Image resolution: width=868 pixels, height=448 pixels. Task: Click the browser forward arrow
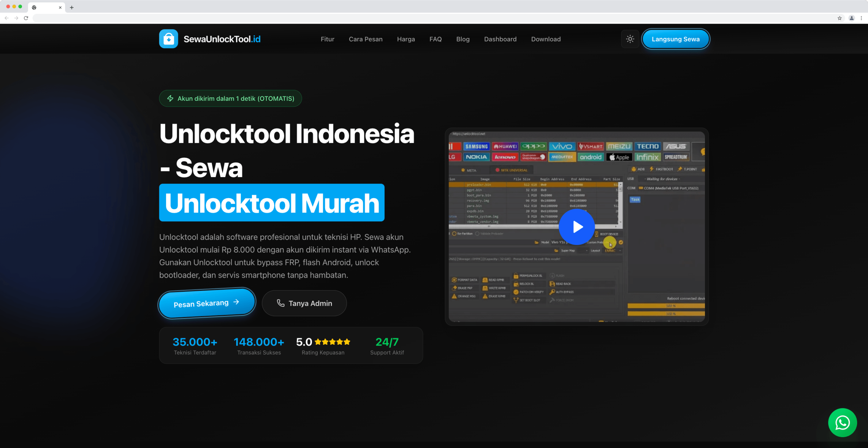(16, 18)
